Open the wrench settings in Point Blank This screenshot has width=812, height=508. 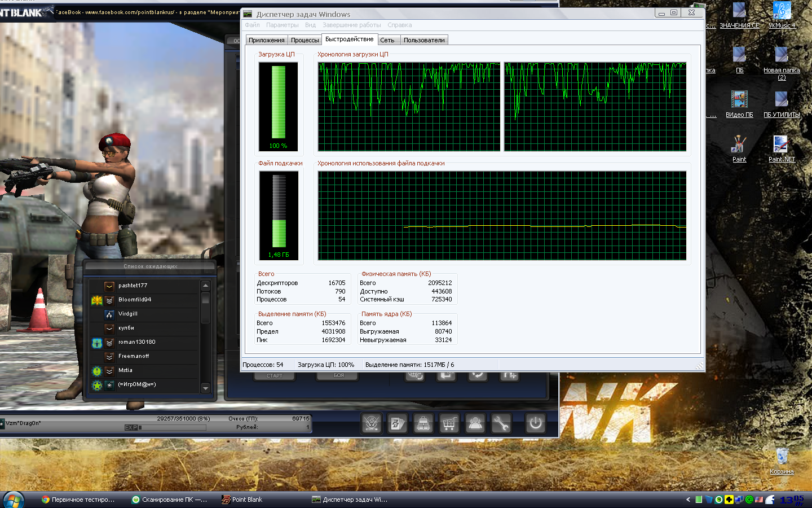click(501, 423)
